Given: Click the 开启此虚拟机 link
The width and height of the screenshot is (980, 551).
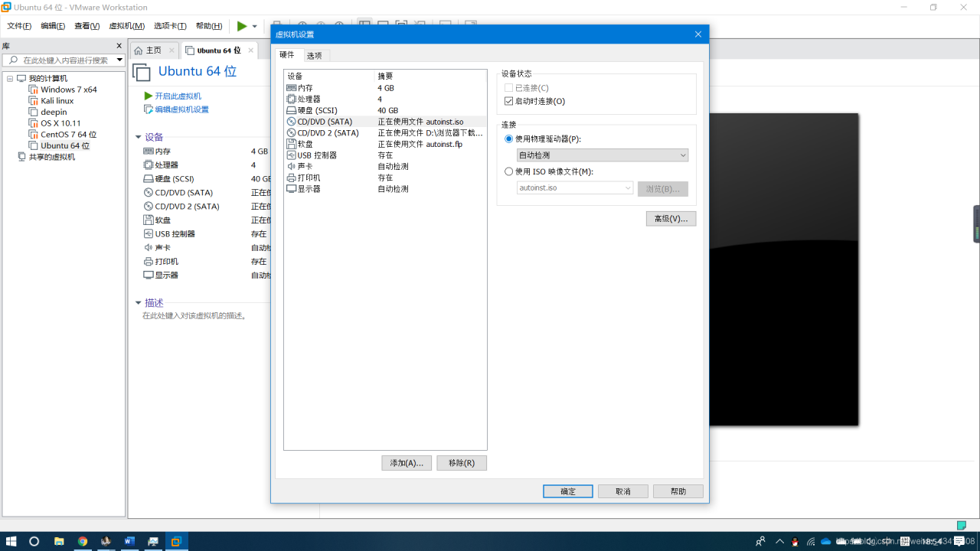Looking at the screenshot, I should 178,96.
